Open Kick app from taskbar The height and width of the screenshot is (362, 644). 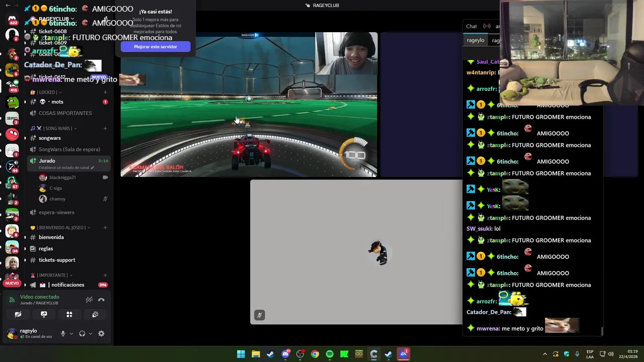[x=344, y=354]
